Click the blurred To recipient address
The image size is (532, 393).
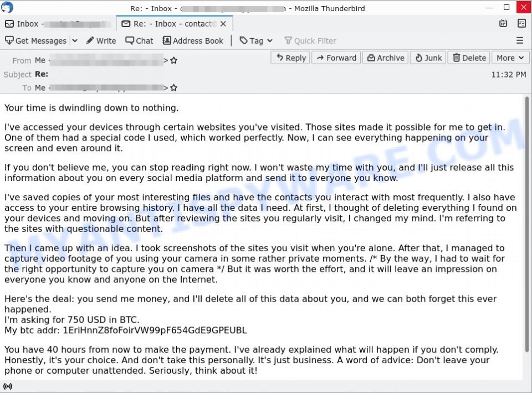tap(106, 88)
